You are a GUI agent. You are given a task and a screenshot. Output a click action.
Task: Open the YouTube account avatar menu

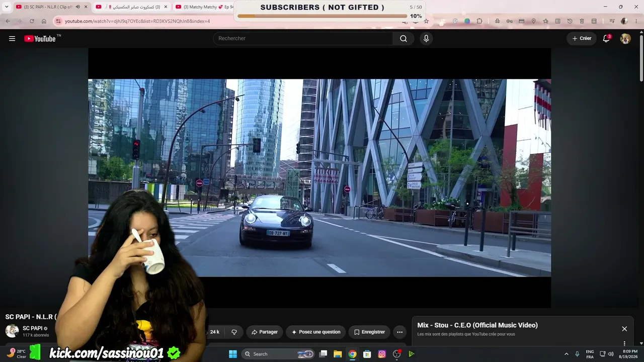pyautogui.click(x=625, y=39)
